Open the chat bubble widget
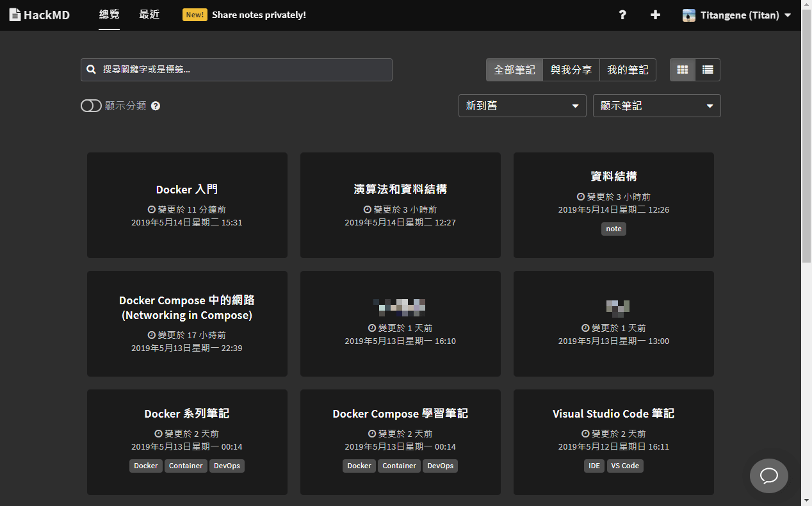The width and height of the screenshot is (812, 506). [769, 476]
